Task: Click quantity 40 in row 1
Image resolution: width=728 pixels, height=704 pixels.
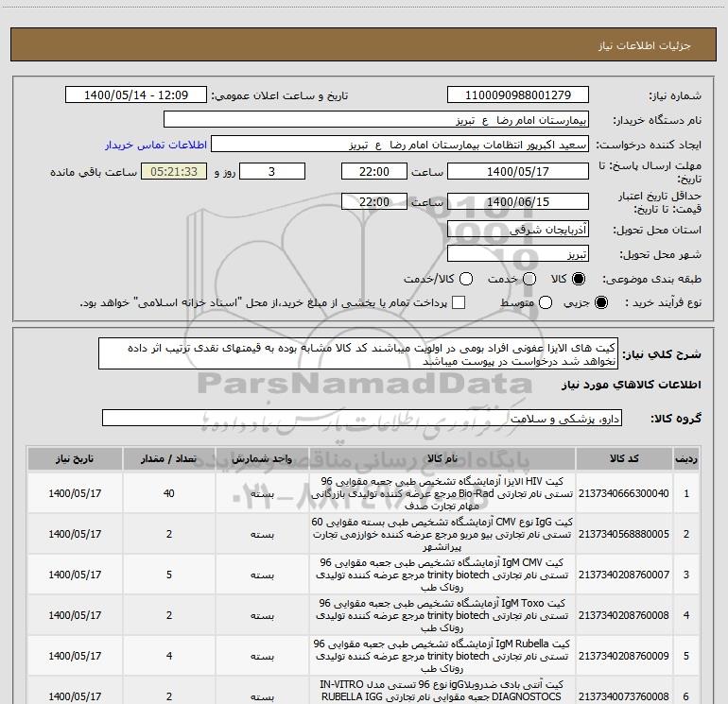Action: click(x=168, y=493)
